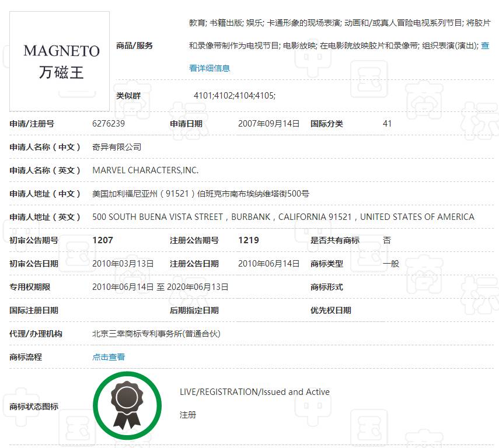The height and width of the screenshot is (448, 499).
Task: Click preliminary announcement date 2010年03月13日
Action: point(123,264)
